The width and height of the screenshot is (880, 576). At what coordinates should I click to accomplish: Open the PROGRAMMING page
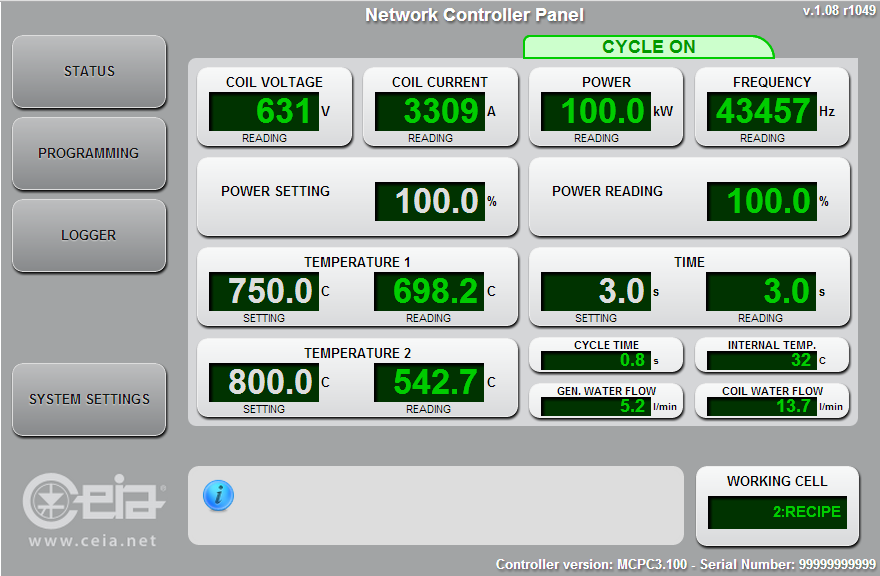(x=89, y=154)
